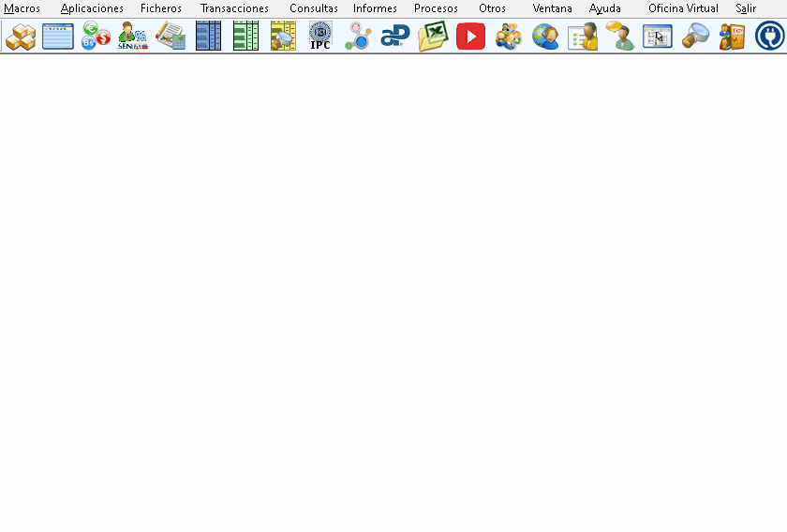Select Oficina Virtual in the menu bar
This screenshot has width=787, height=532.
pos(683,8)
